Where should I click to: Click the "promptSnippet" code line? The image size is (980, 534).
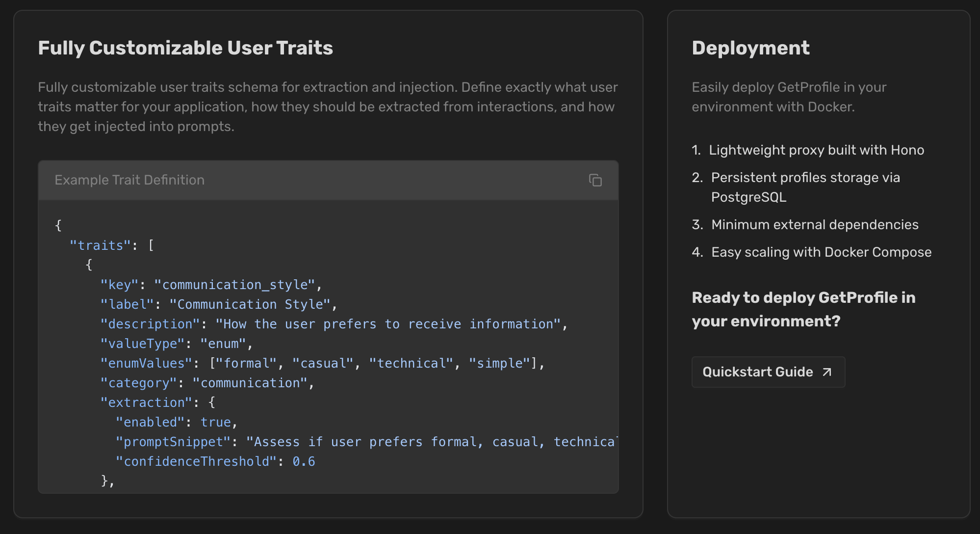click(365, 442)
